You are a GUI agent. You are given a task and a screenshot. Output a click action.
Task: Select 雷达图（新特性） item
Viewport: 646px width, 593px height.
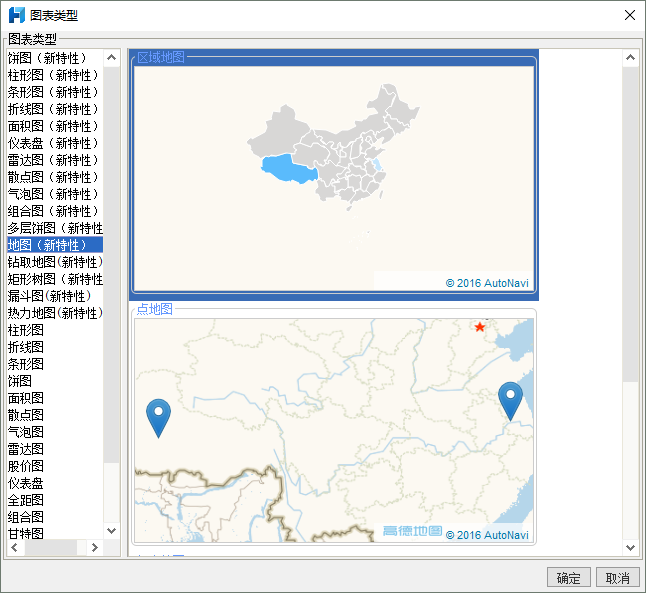tap(55, 160)
